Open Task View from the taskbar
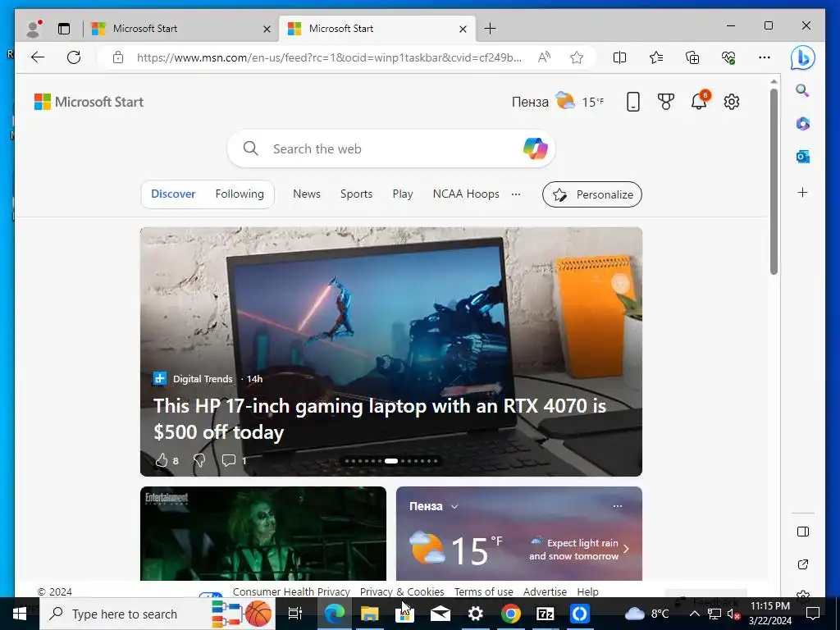The width and height of the screenshot is (840, 630). tap(295, 614)
